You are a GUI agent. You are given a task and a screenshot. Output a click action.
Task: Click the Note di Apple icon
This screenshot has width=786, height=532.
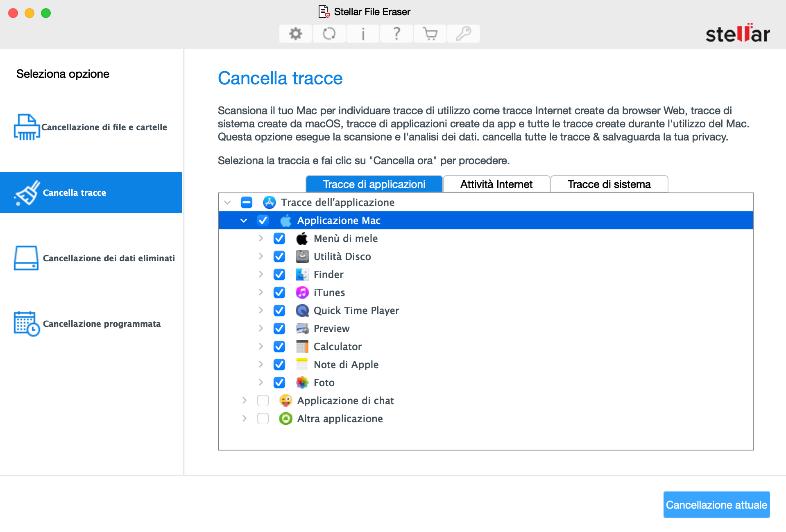tap(302, 364)
